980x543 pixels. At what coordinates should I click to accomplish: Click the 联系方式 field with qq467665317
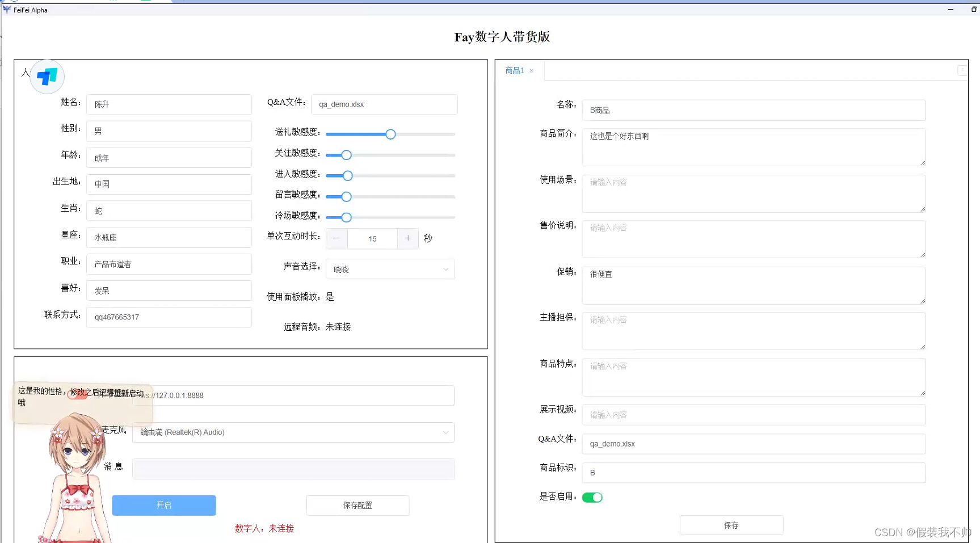pyautogui.click(x=169, y=317)
